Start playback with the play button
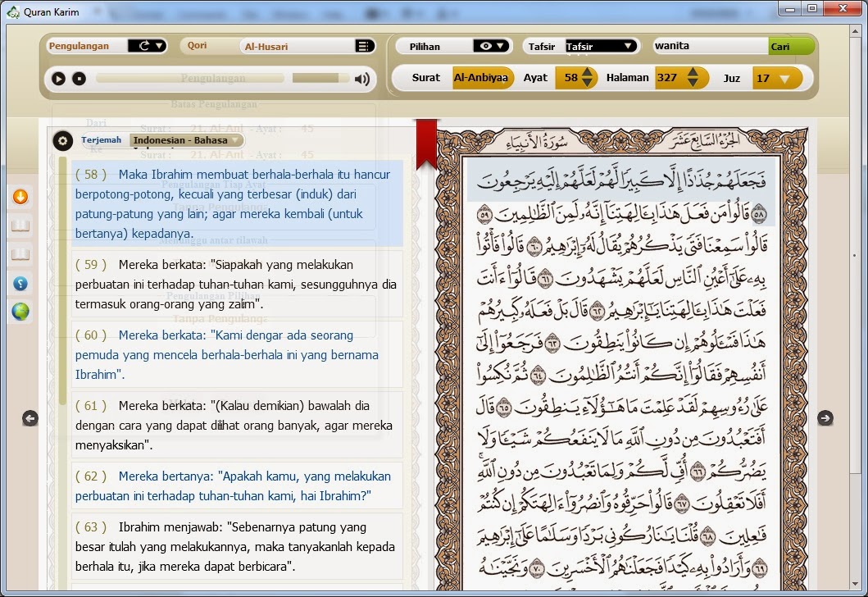 pos(58,79)
